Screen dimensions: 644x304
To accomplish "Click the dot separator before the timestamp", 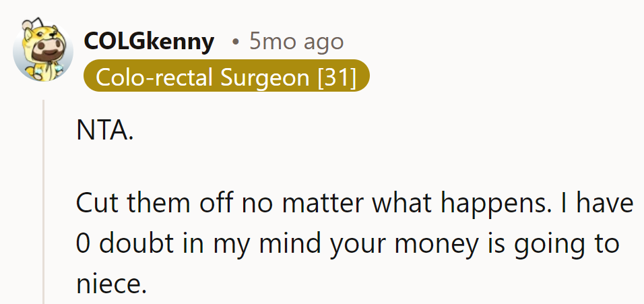I will pos(234,42).
